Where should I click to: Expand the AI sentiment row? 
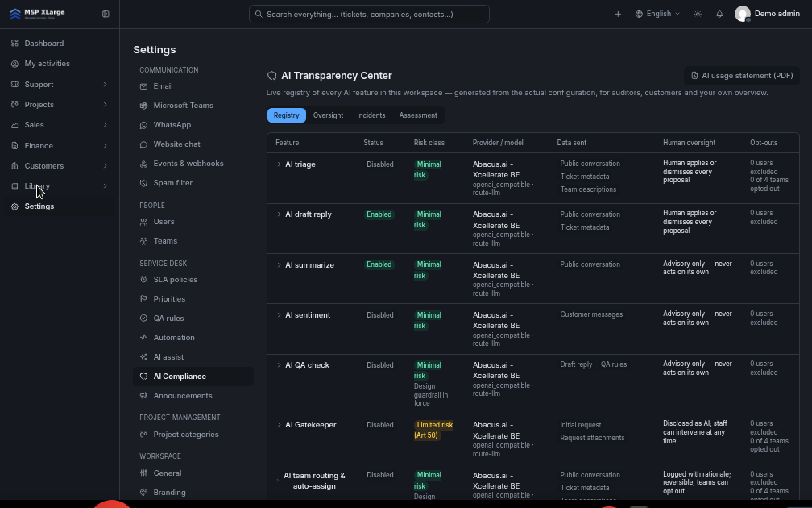click(279, 315)
